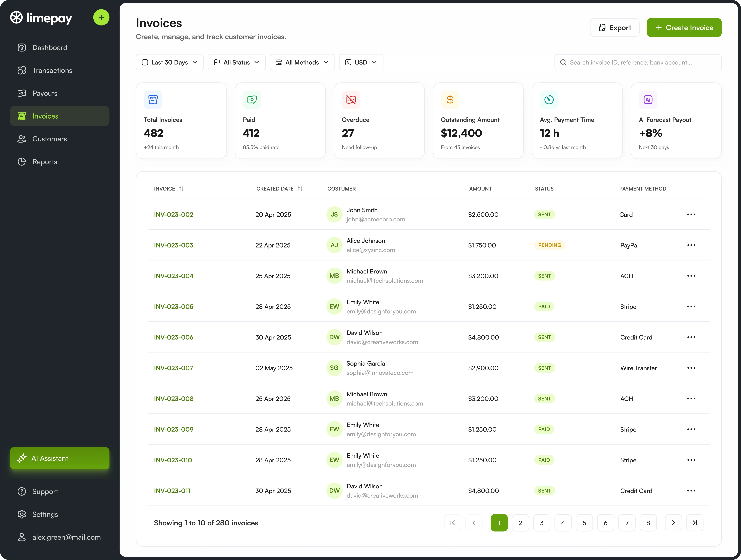Image resolution: width=741 pixels, height=560 pixels.
Task: Open Customers in the sidebar
Action: tap(60, 139)
